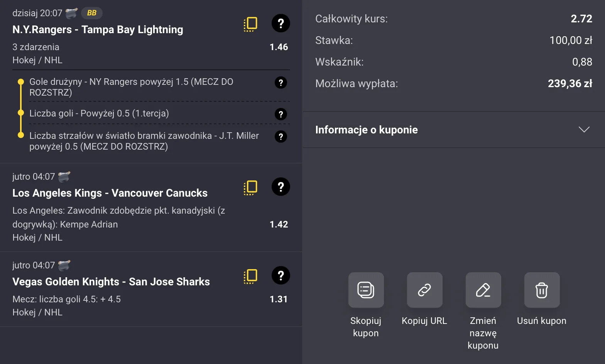Click the 1.42 odds for Kempe Adrian bet
This screenshot has width=605, height=364.
coord(279,224)
